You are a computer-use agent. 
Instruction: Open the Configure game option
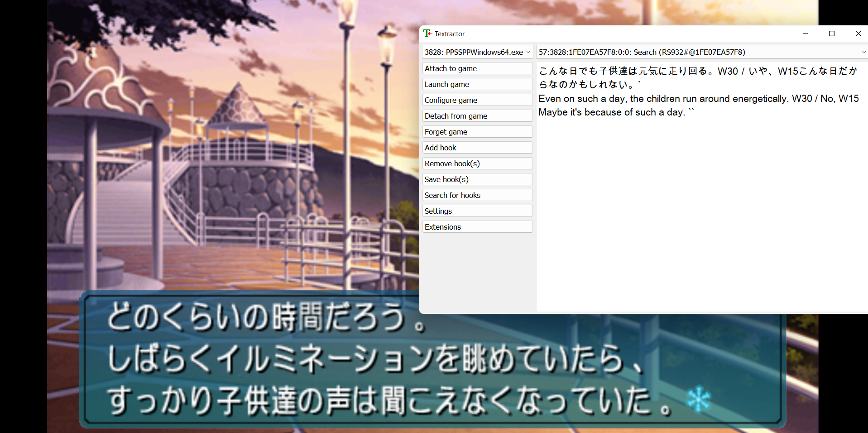point(477,100)
